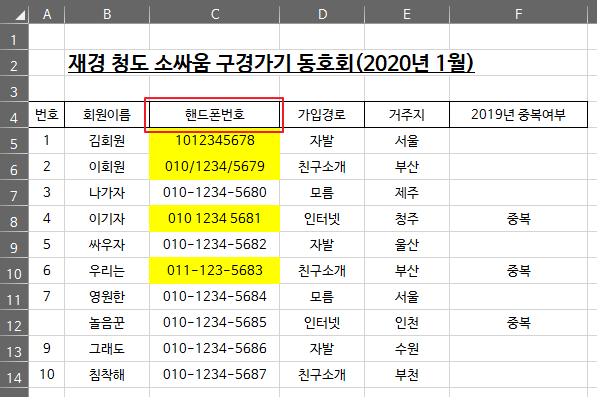Select row 8 header
Viewport: 597px width, 397px height.
pos(14,219)
